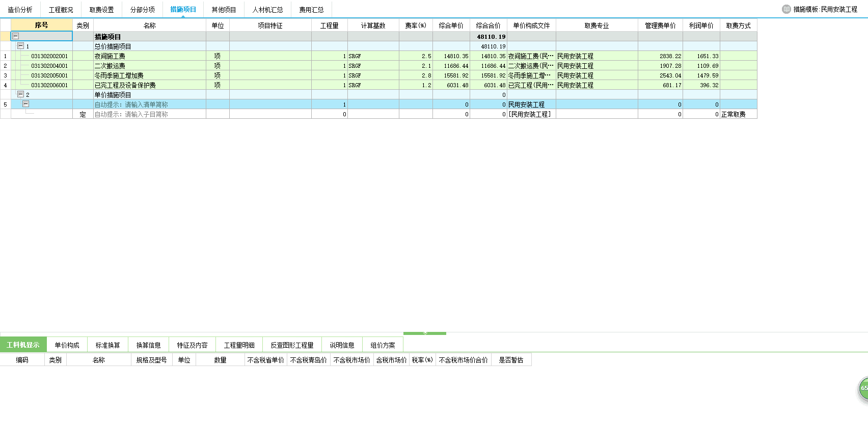Select the 工料机显示 bottom tab
This screenshot has height=441, width=868.
(x=23, y=345)
